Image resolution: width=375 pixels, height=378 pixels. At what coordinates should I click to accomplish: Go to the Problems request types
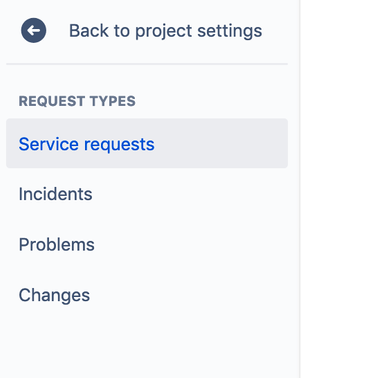(147, 244)
